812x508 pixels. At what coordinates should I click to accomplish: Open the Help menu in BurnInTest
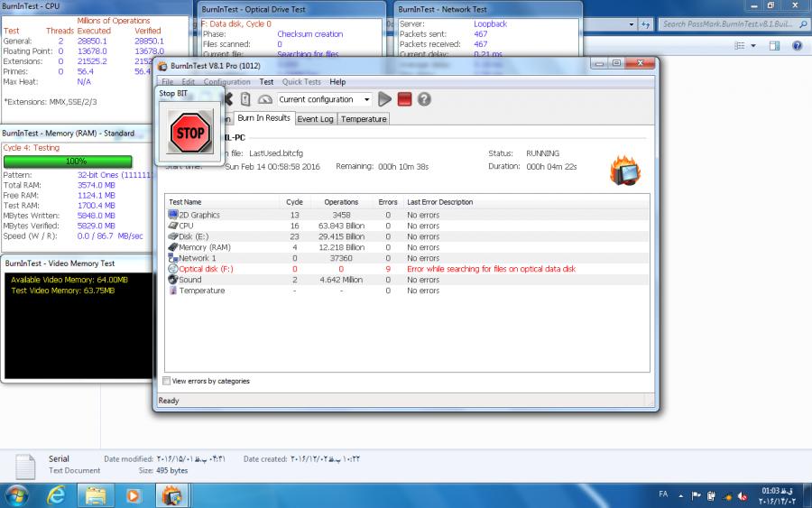pyautogui.click(x=337, y=82)
